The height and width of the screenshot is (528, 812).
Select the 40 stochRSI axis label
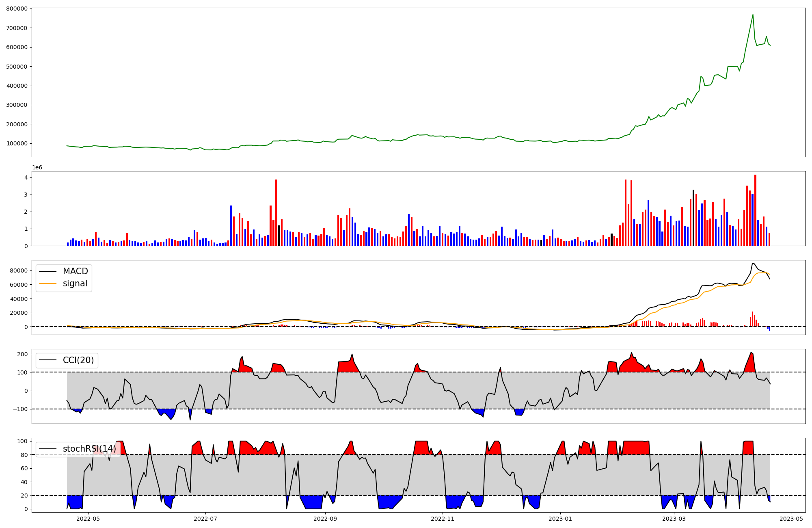(24, 482)
